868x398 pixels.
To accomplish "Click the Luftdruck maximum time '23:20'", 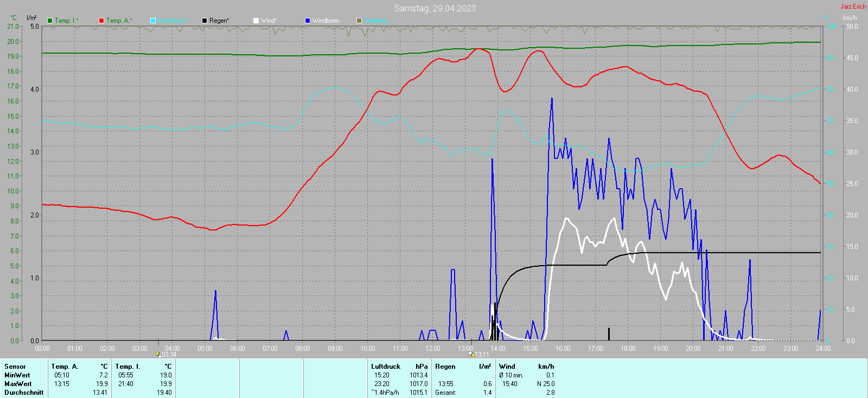I will click(382, 384).
